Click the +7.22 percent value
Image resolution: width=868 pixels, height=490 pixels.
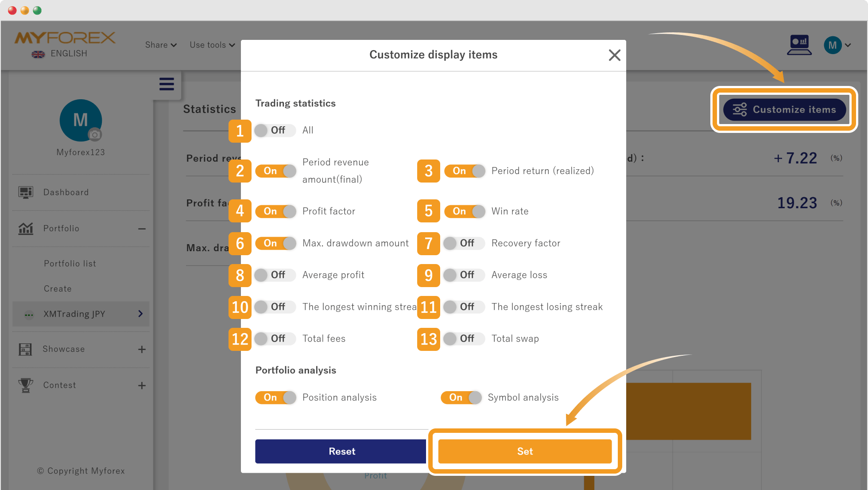(x=795, y=158)
